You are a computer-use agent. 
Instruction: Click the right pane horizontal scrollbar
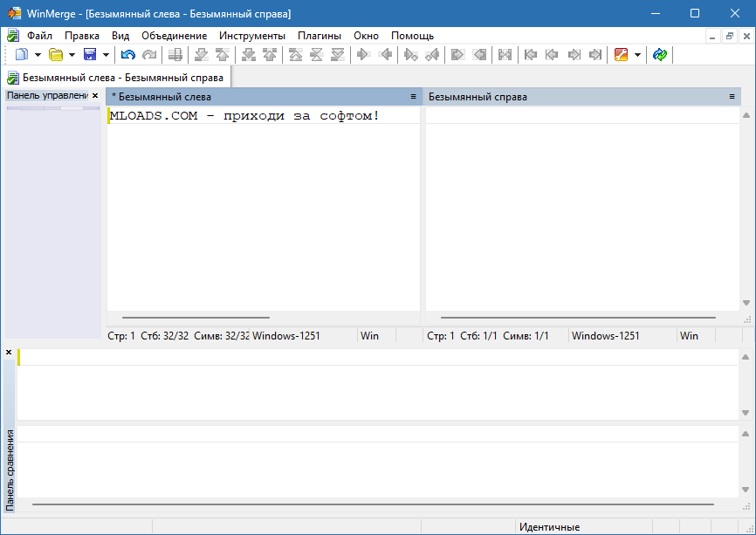[x=578, y=318]
